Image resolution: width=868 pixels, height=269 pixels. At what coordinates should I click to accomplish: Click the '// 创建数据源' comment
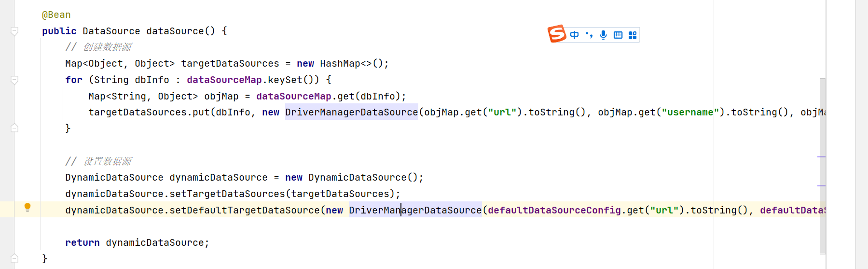(x=98, y=47)
